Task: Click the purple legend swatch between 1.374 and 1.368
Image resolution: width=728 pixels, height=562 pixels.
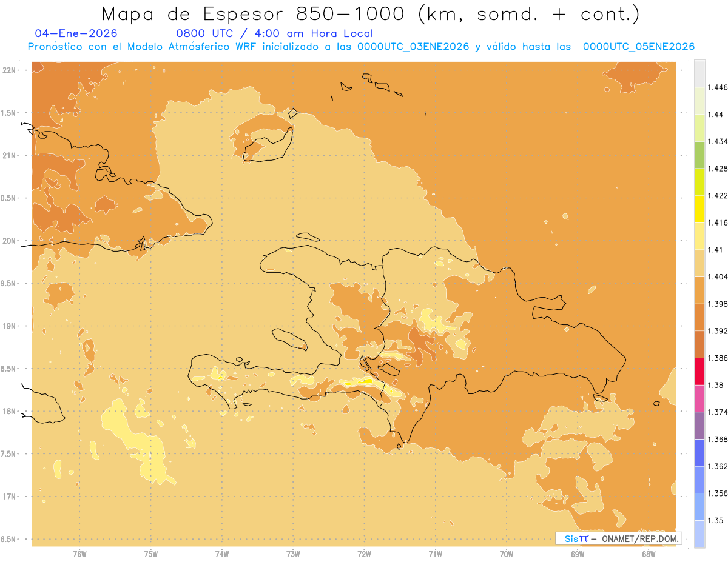Action: pyautogui.click(x=699, y=426)
